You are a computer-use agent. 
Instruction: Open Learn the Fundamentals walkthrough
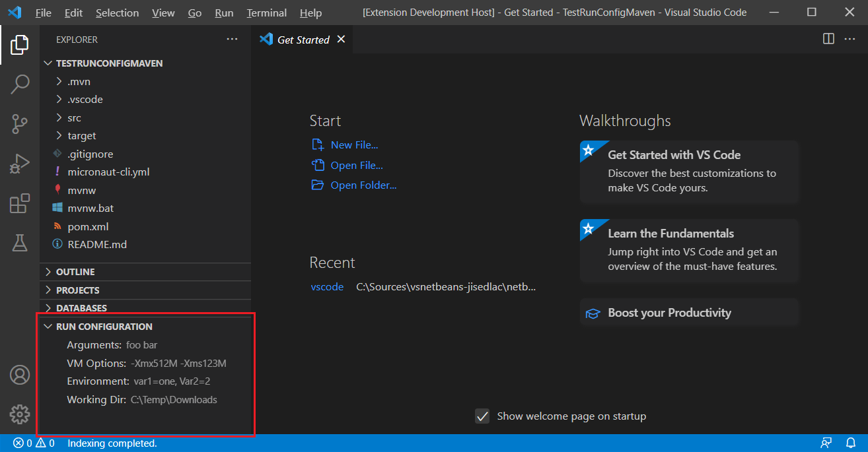tap(690, 251)
